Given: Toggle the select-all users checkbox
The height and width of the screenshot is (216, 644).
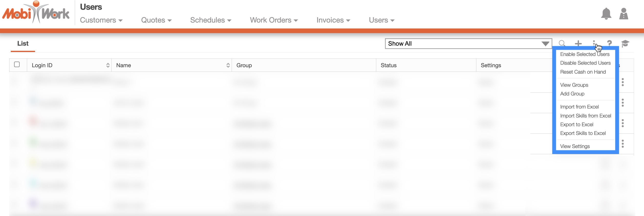Looking at the screenshot, I should point(17,64).
